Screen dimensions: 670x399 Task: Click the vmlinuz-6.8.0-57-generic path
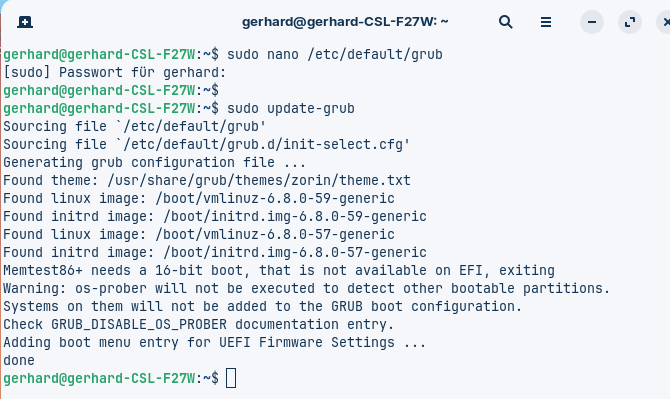275,234
